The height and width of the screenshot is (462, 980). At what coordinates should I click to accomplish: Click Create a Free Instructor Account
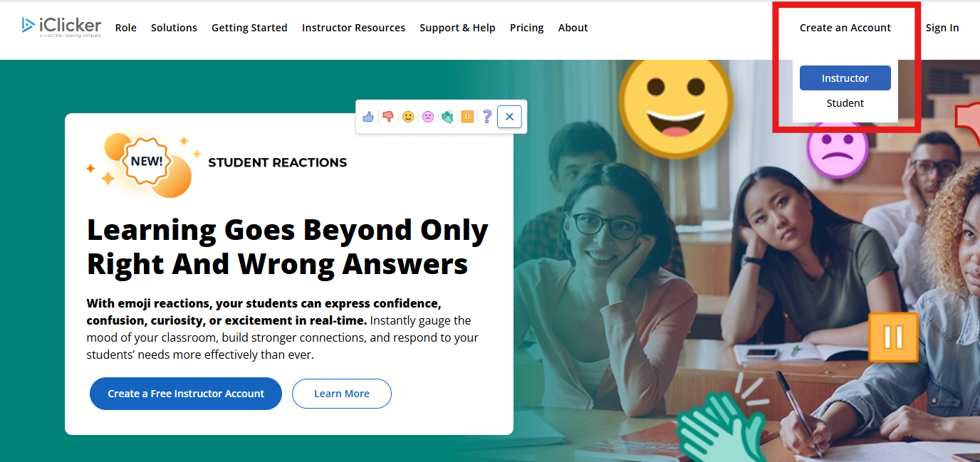pos(186,394)
